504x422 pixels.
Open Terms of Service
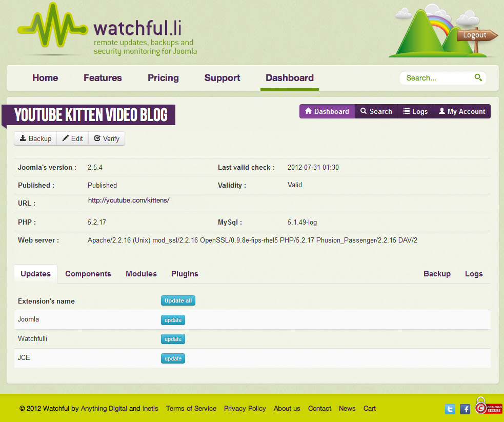tap(191, 409)
